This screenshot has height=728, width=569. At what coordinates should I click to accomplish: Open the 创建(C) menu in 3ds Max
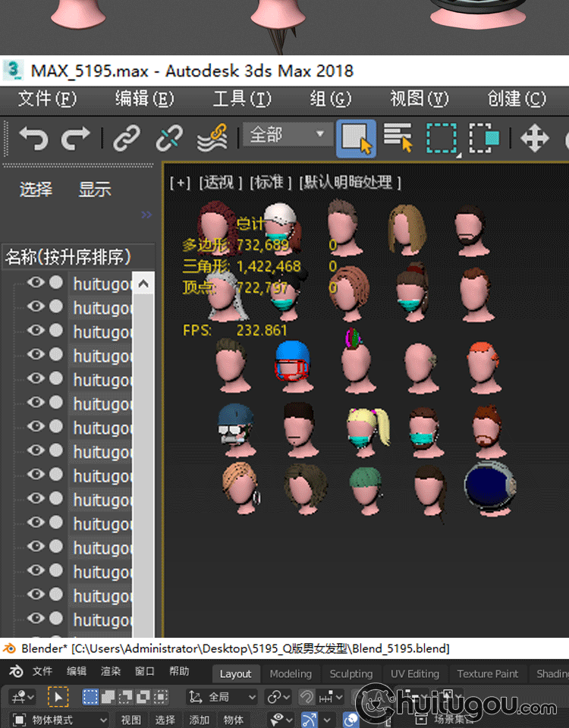coord(517,99)
